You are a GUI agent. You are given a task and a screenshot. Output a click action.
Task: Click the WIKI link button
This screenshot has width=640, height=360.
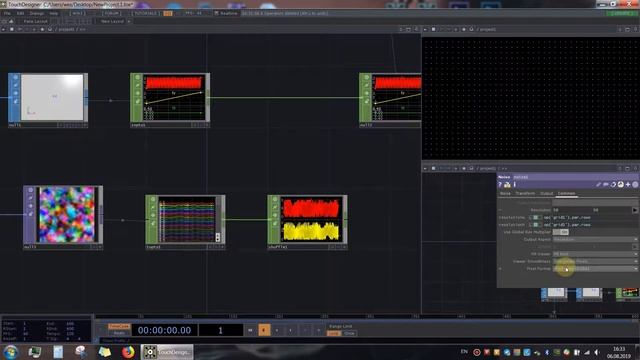(78, 13)
